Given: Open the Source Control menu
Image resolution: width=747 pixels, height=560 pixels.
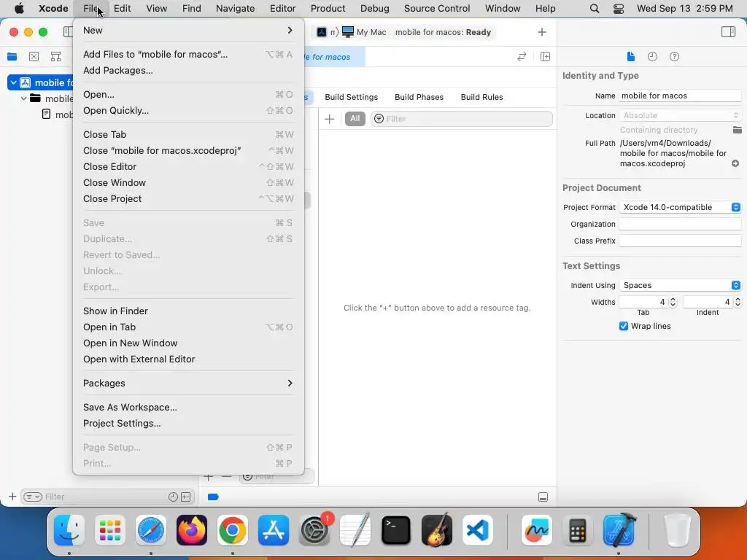Looking at the screenshot, I should (x=437, y=9).
